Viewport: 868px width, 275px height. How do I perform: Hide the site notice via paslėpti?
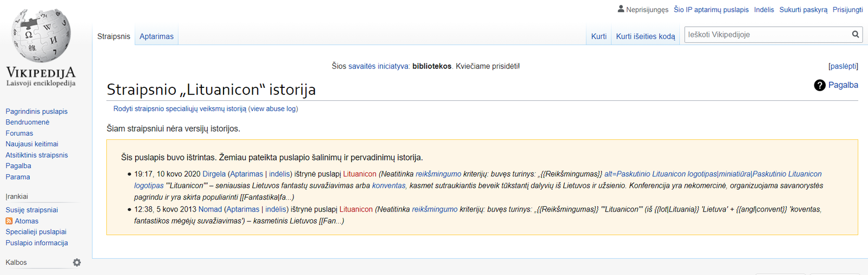point(843,66)
